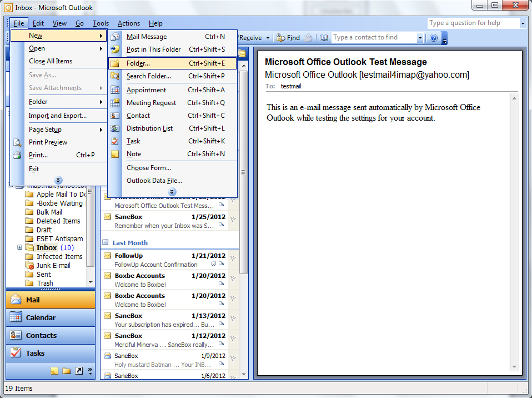Choose Outlook Data File... in submenu
532x398 pixels.
point(173,181)
